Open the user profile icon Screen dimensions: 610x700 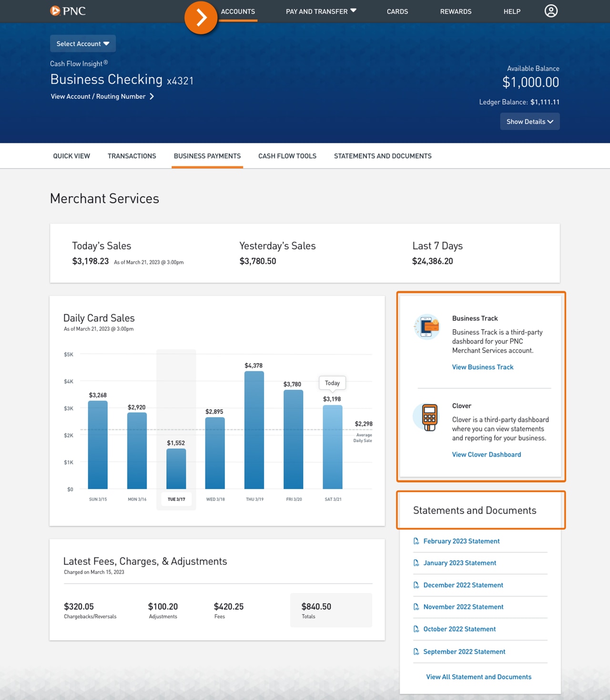551,10
